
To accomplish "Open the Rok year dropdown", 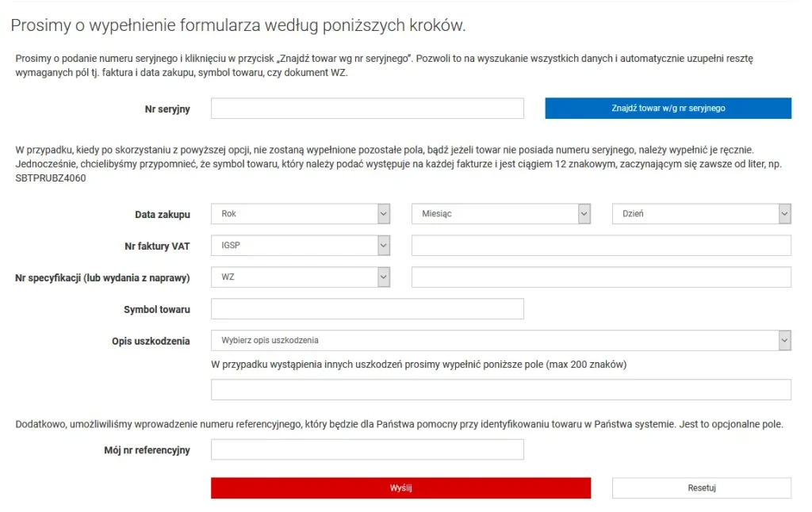I will pyautogui.click(x=293, y=214).
